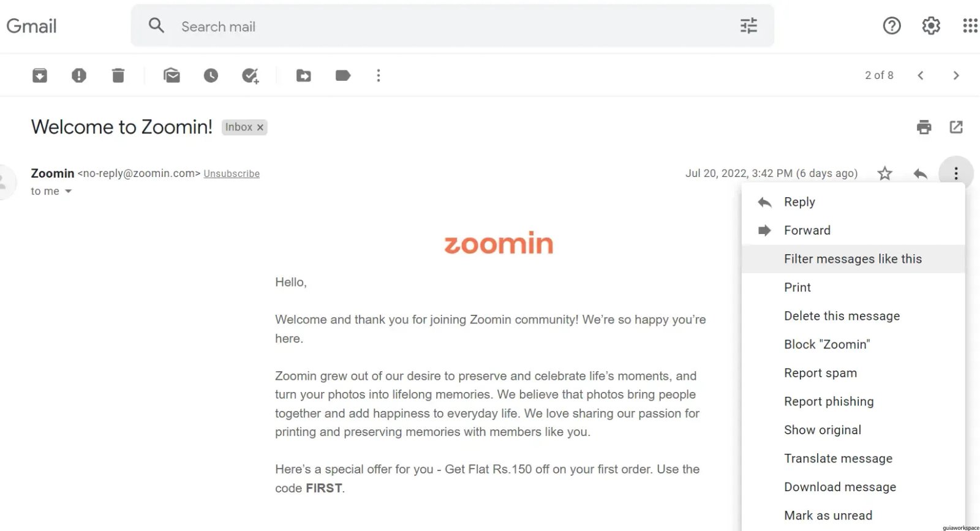The width and height of the screenshot is (980, 531).
Task: Go to the newer email arrow
Action: pyautogui.click(x=920, y=75)
